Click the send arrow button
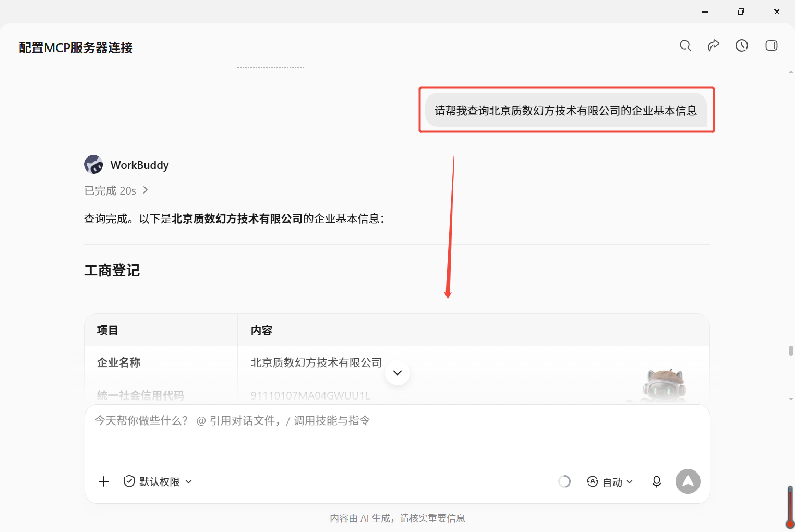Image resolution: width=795 pixels, height=532 pixels. 688,481
